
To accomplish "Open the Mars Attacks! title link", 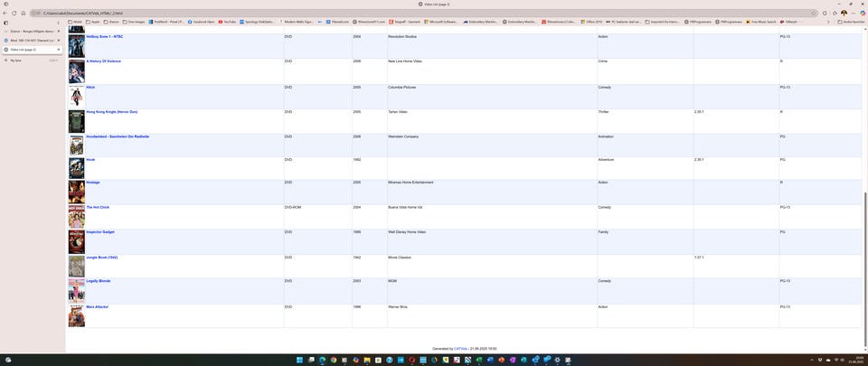I will point(98,306).
